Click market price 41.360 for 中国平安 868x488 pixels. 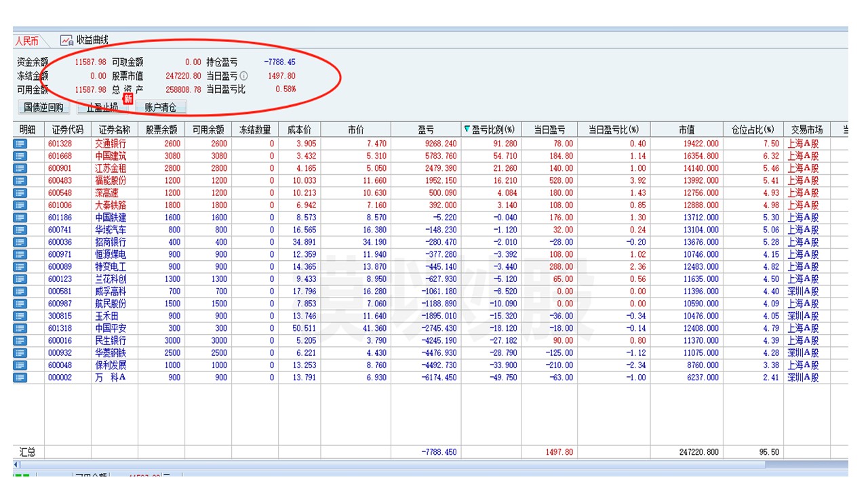[x=374, y=328]
